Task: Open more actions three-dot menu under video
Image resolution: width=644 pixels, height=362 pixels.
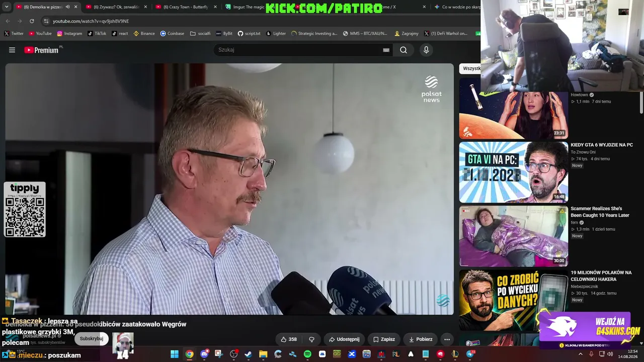Action: point(447,339)
